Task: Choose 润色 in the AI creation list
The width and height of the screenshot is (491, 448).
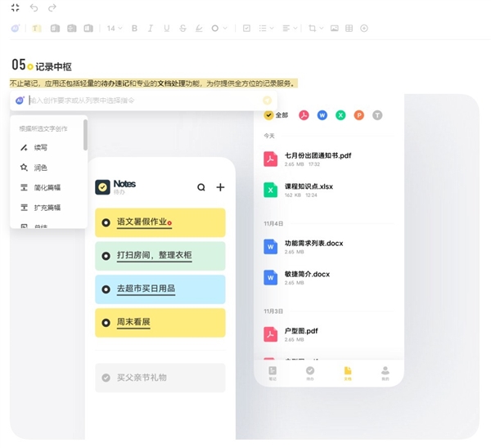Action: 40,168
